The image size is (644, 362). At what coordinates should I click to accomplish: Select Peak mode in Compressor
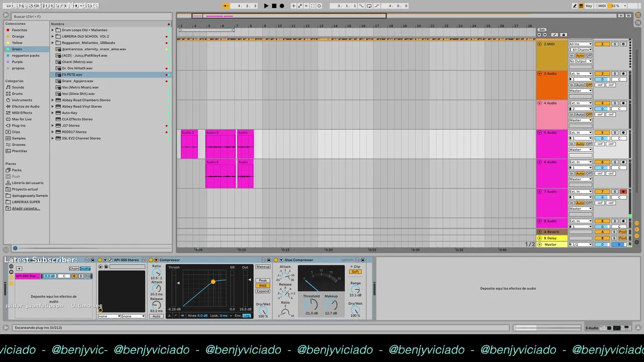coord(263,281)
